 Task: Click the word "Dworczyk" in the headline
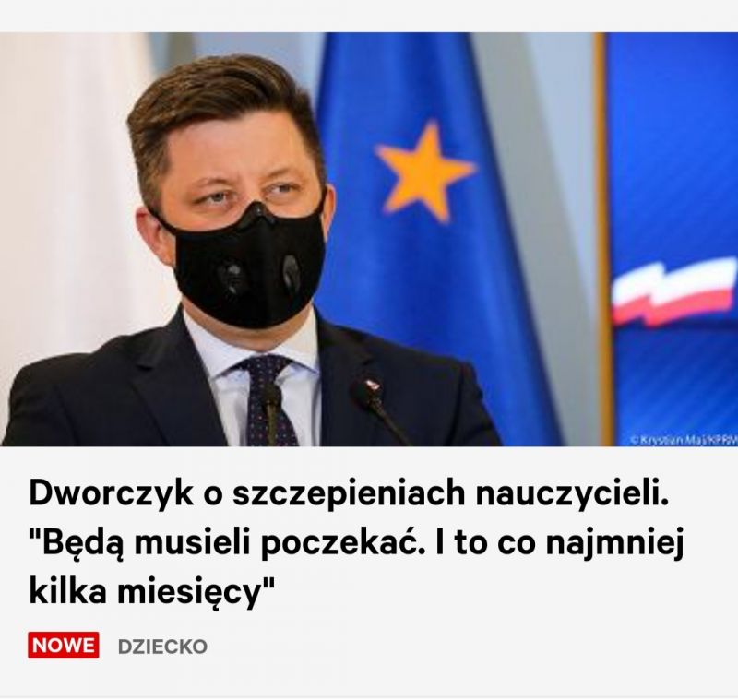coord(111,493)
